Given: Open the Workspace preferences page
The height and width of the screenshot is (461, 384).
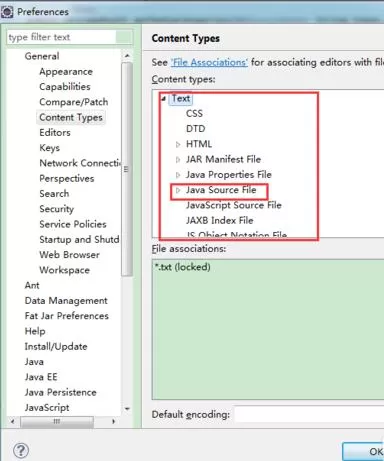Looking at the screenshot, I should click(x=65, y=270).
